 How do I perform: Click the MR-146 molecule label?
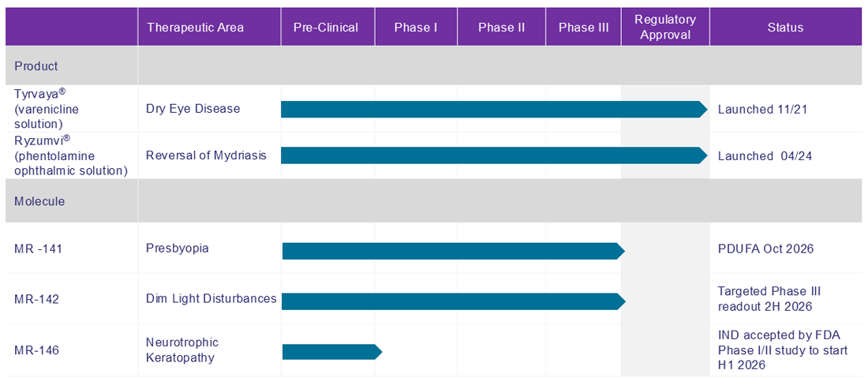point(37,350)
